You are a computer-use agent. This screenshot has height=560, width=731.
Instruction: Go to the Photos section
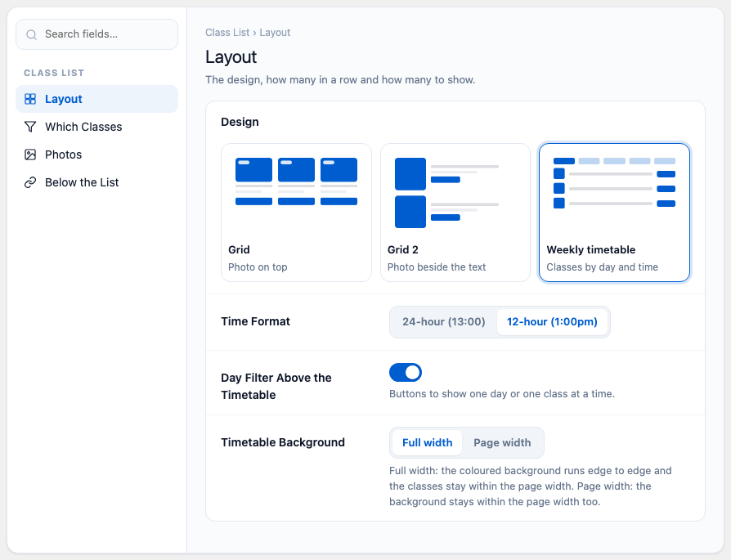pyautogui.click(x=97, y=155)
